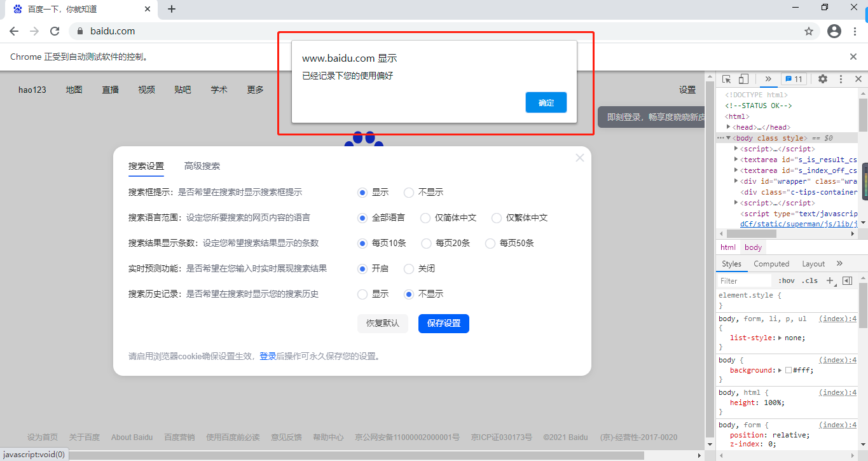Expand div wrapper node
This screenshot has height=461, width=868.
(736, 181)
